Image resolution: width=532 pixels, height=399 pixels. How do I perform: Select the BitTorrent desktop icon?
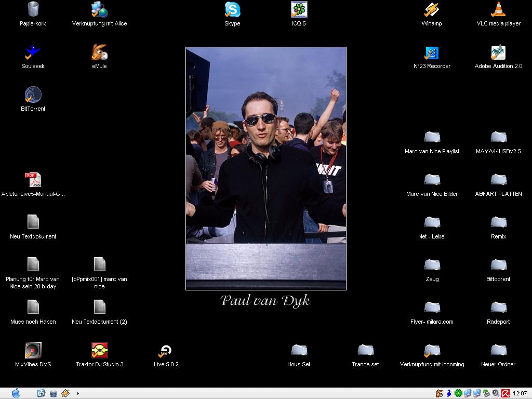(33, 95)
